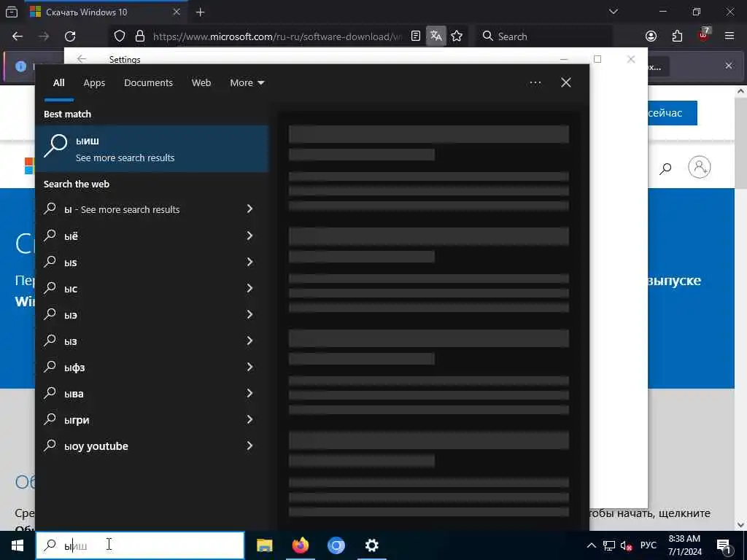This screenshot has width=747, height=560.
Task: Click the Microsoft account sign-in avatar
Action: (x=700, y=167)
